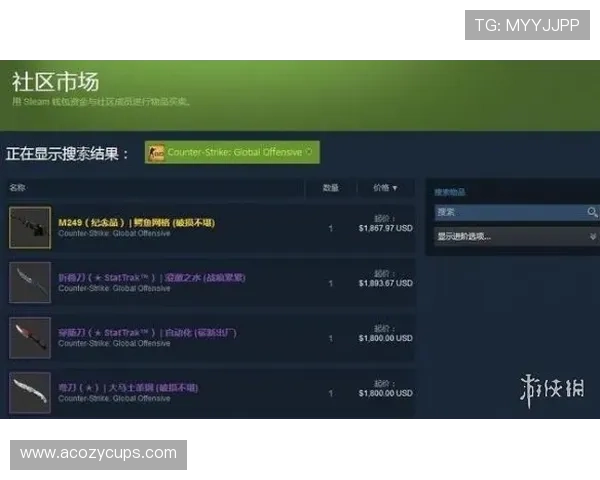600x480 pixels.
Task: Click the 社区市场 page title
Action: click(x=55, y=82)
